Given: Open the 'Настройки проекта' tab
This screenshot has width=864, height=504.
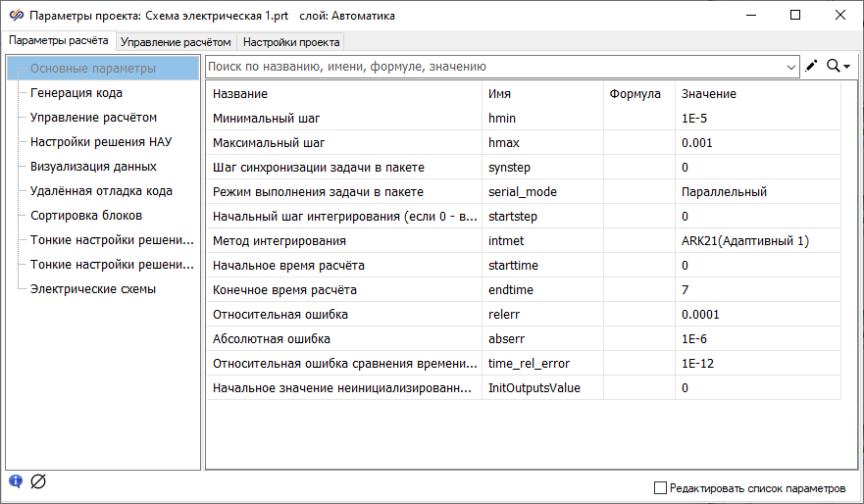Looking at the screenshot, I should tap(291, 42).
